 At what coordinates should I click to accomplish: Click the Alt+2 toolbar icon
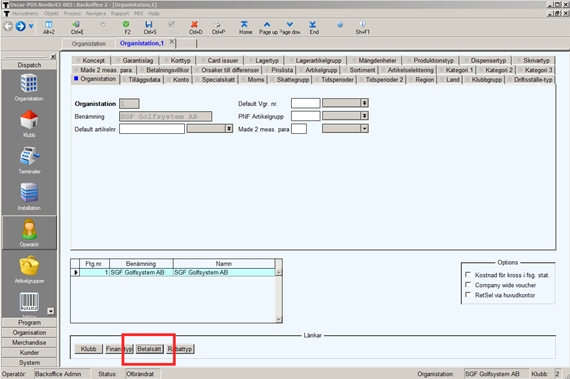click(49, 25)
